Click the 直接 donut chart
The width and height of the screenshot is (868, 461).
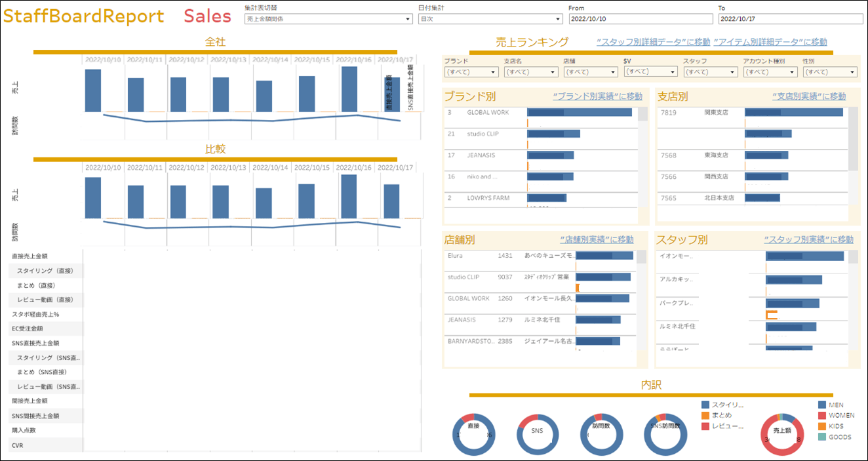(473, 435)
